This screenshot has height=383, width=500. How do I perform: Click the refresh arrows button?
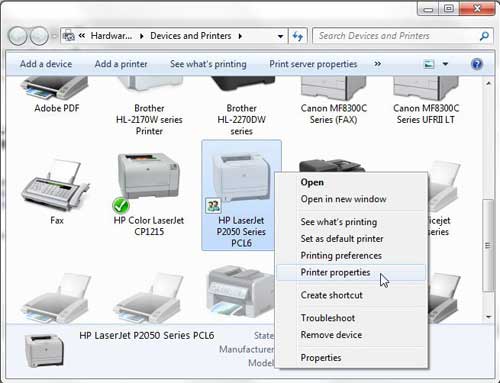(297, 36)
